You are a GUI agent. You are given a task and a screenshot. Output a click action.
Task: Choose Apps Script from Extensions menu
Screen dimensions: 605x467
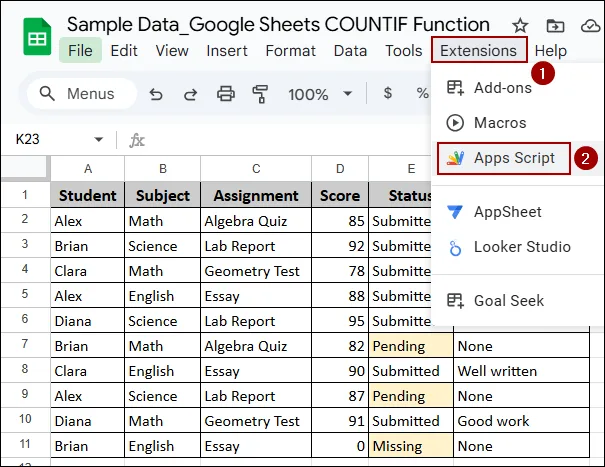click(518, 158)
